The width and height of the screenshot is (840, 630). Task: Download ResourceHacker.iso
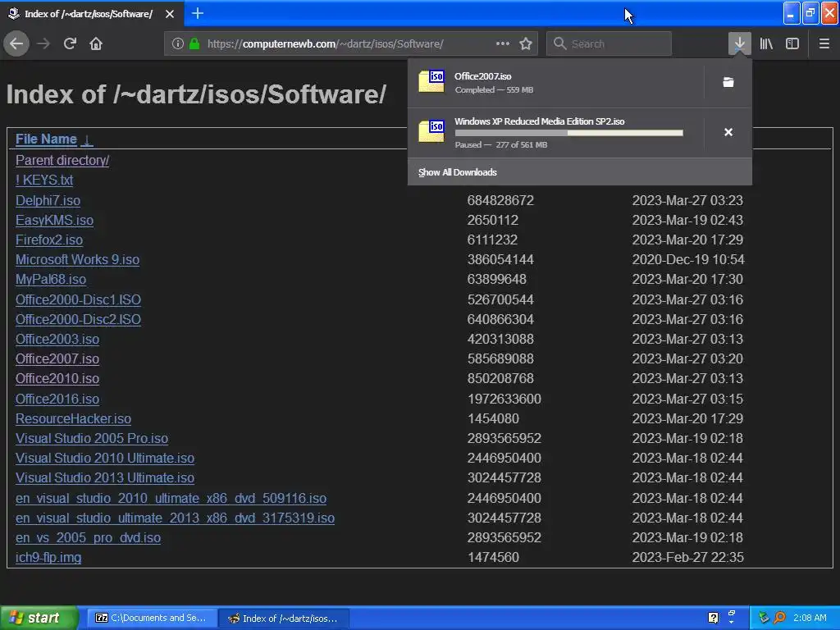click(x=73, y=419)
